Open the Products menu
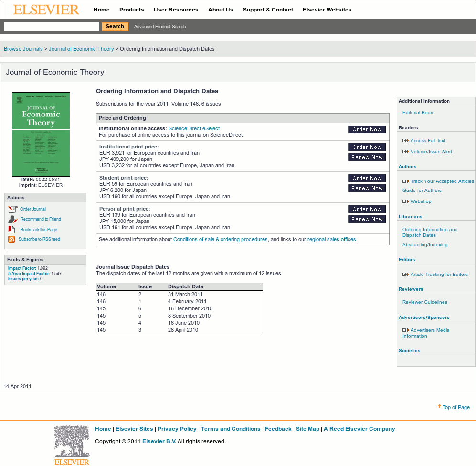The width and height of the screenshot is (476, 466). click(132, 10)
